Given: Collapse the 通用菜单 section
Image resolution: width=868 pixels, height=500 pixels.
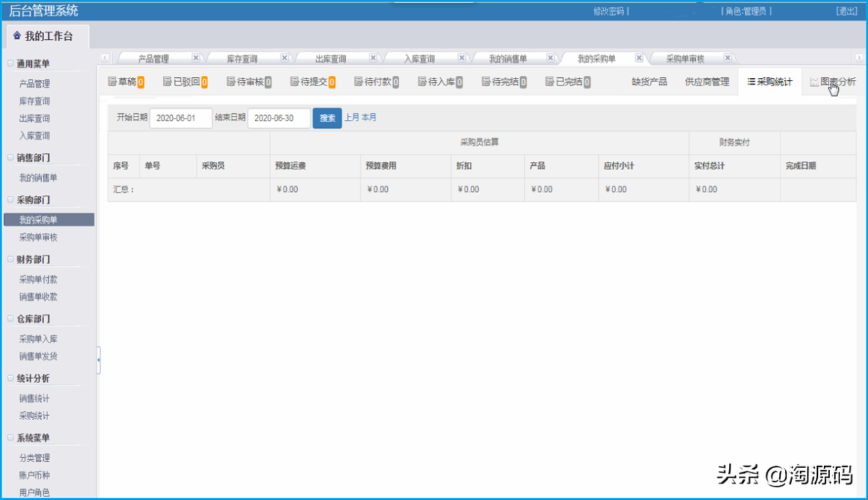Looking at the screenshot, I should tap(10, 64).
